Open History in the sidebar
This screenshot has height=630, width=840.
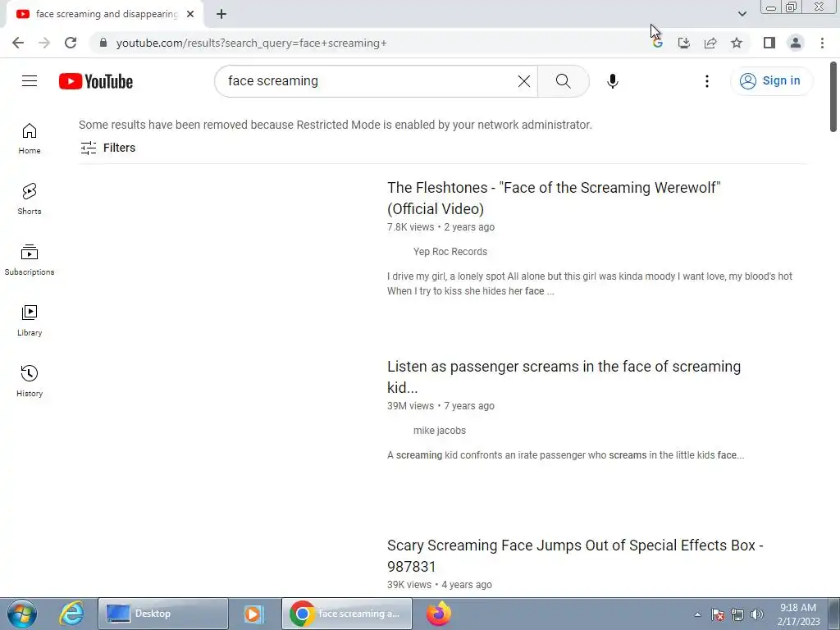click(x=30, y=381)
